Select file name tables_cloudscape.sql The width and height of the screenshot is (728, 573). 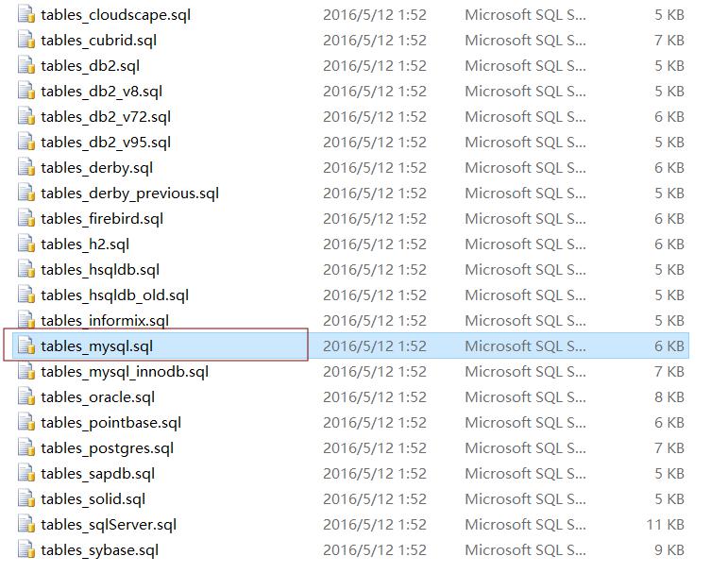click(115, 15)
